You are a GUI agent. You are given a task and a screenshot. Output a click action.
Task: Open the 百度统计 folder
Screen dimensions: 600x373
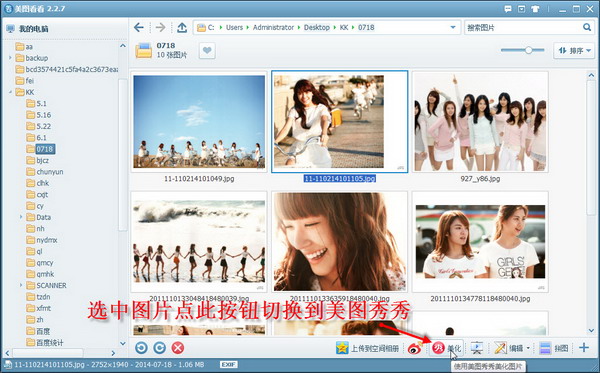point(45,342)
